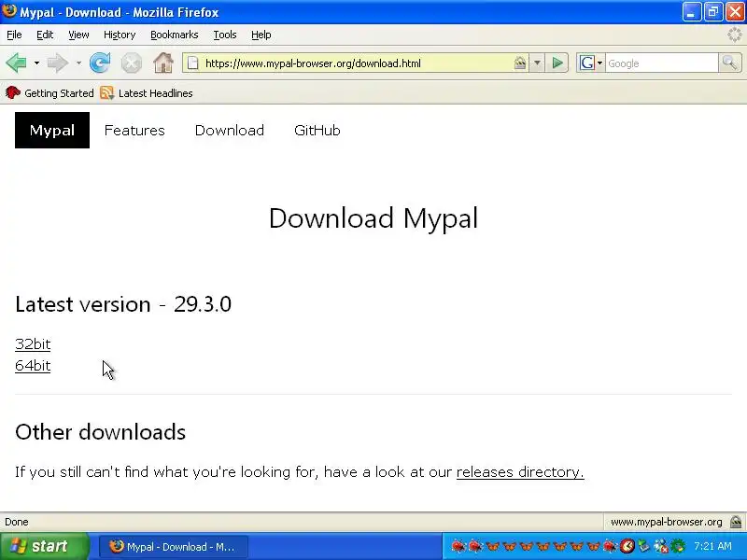Expand the address bar URL dropdown
The height and width of the screenshot is (560, 747).
click(537, 63)
